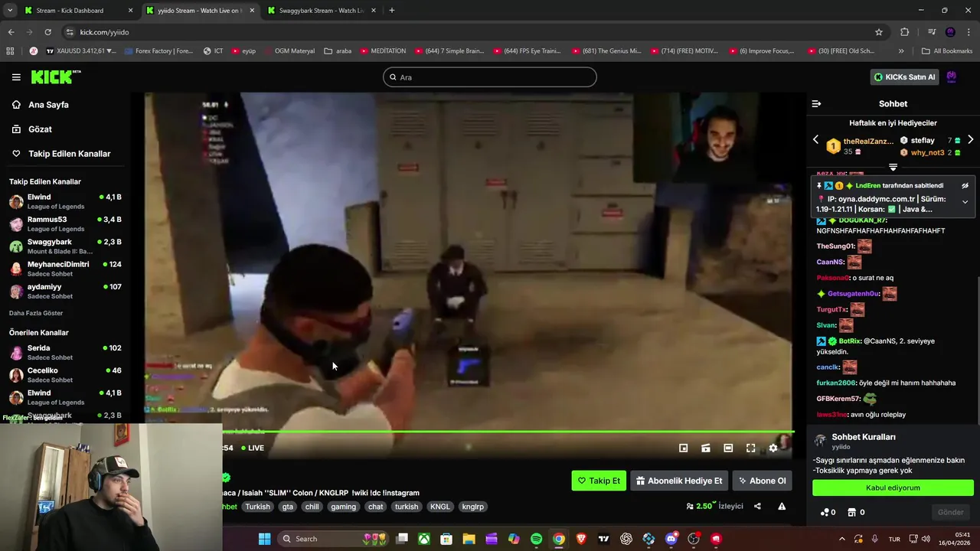This screenshot has width=980, height=551.
Task: Create a clip with the clapperboard icon
Action: [x=706, y=448]
